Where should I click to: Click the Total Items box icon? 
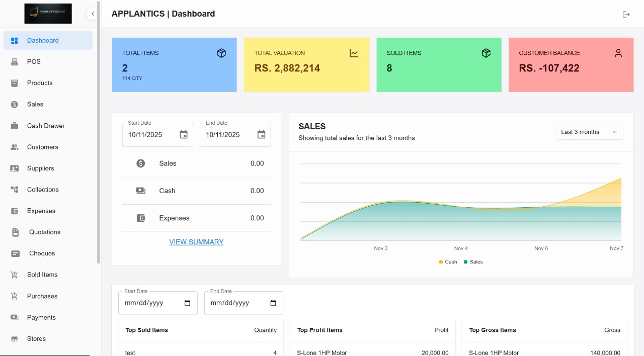pyautogui.click(x=221, y=53)
